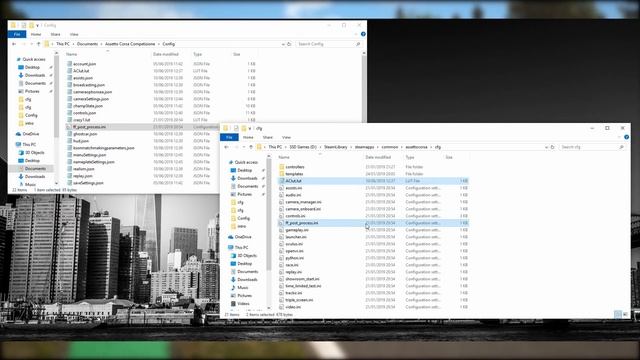Screen dimensions: 640x360
Task: Select hud.json in Config window
Action: click(x=81, y=141)
